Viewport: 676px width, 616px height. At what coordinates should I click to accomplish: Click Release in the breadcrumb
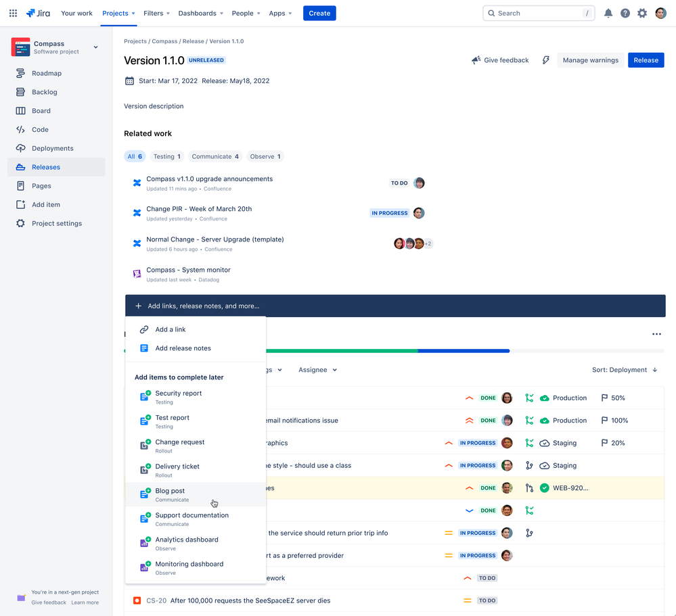[193, 41]
